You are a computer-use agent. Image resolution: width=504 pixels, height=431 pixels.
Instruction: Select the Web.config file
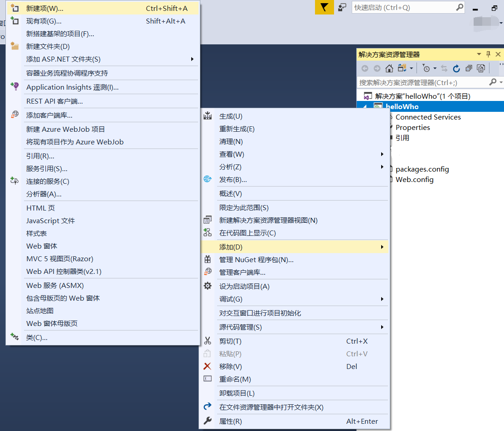coord(414,180)
